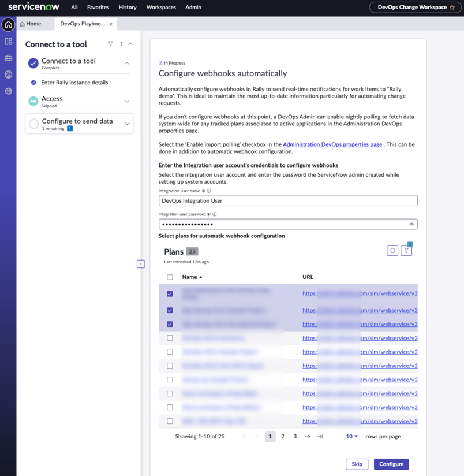Open the Admin menu

click(193, 8)
